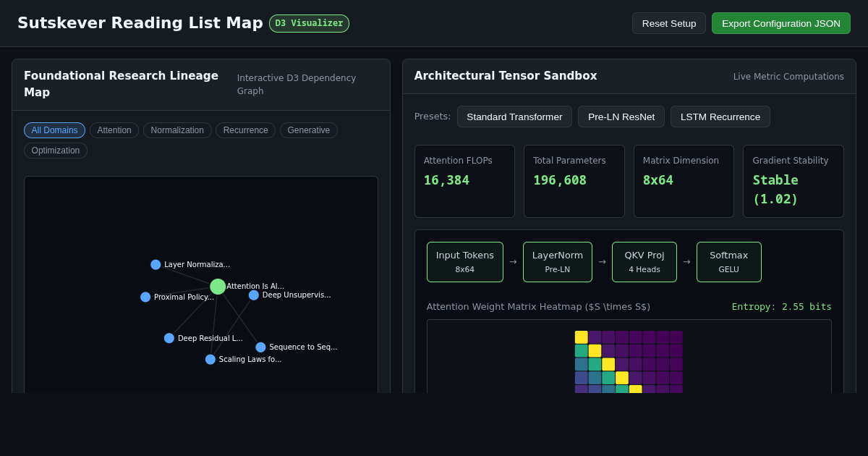The width and height of the screenshot is (868, 456).
Task: Click top-left yellow heatmap cell
Action: (x=582, y=337)
